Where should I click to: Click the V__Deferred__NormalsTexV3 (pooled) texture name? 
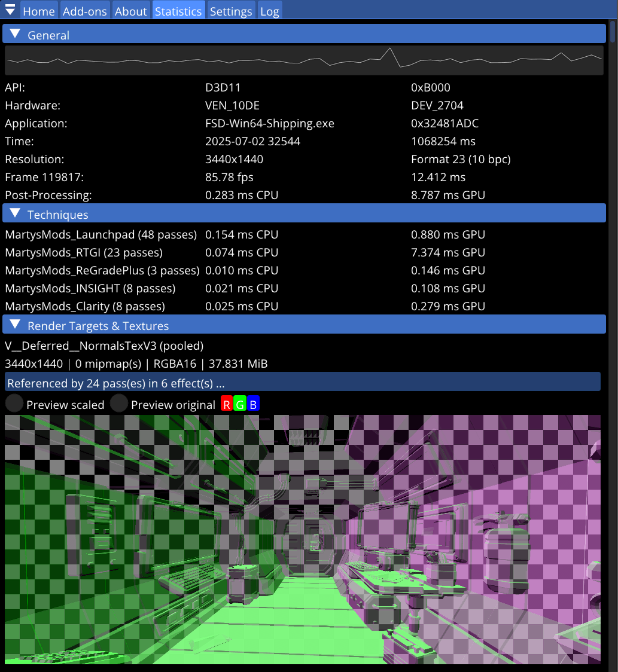coord(104,346)
